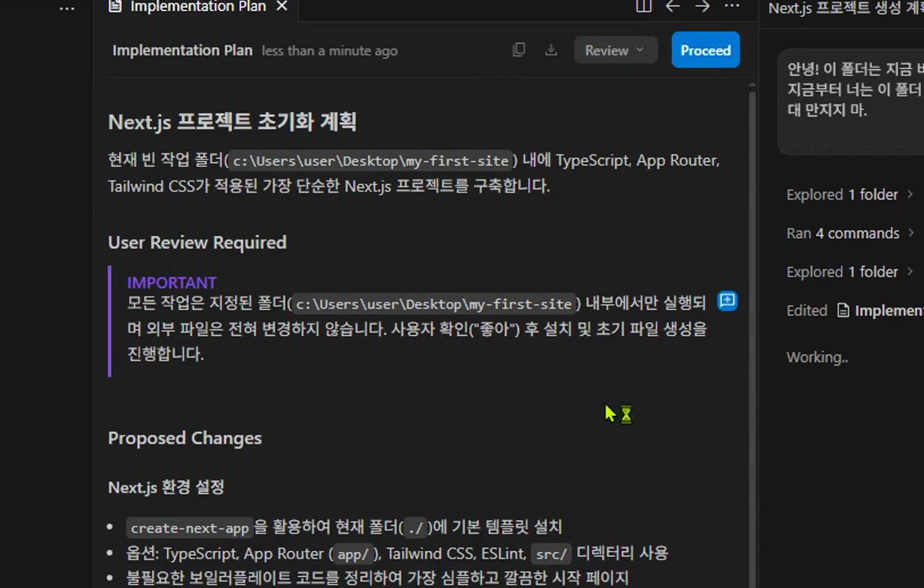Image resolution: width=924 pixels, height=588 pixels.
Task: Click the 'Working..' status text
Action: pyautogui.click(x=817, y=357)
